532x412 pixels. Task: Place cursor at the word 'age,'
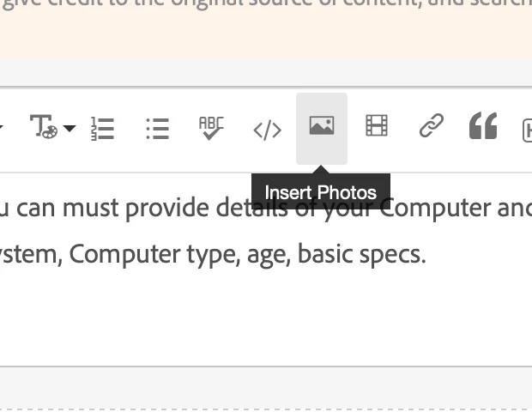click(269, 255)
